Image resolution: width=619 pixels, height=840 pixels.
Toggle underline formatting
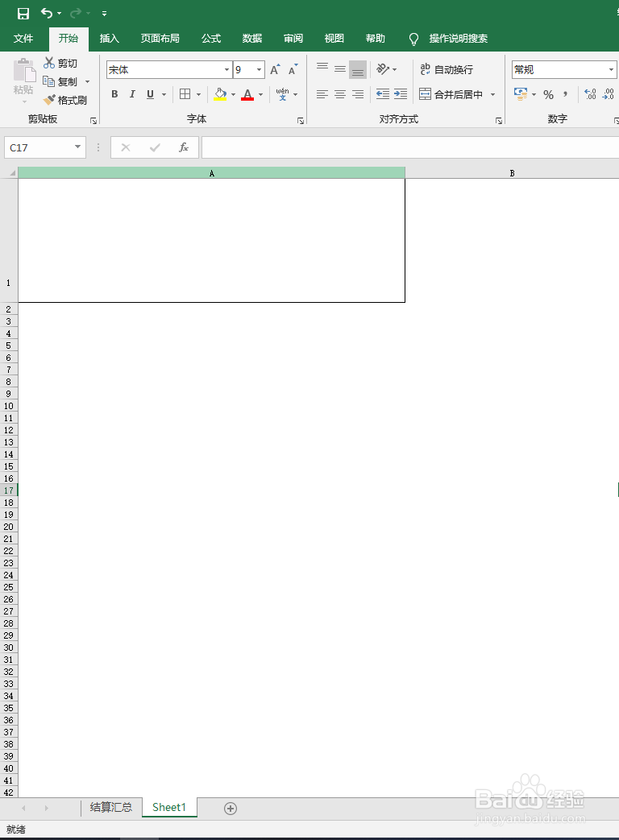[150, 94]
